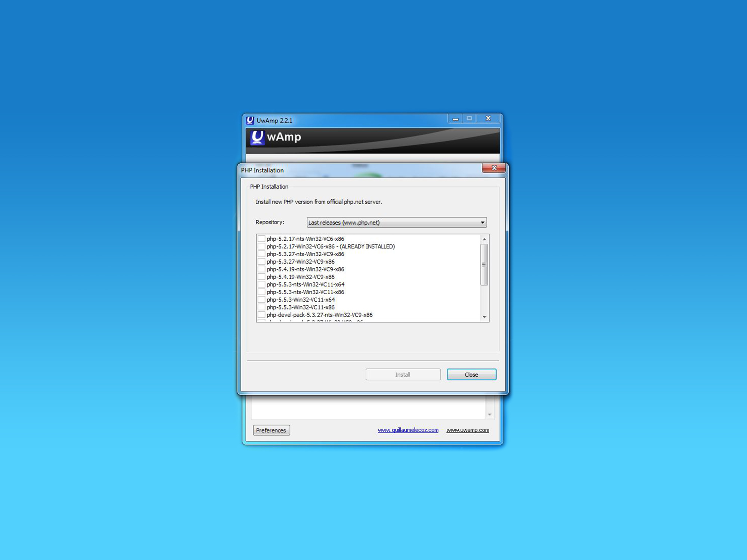Click the PHP list scrollbar thumb
Screen dimensions: 747x560
click(484, 264)
